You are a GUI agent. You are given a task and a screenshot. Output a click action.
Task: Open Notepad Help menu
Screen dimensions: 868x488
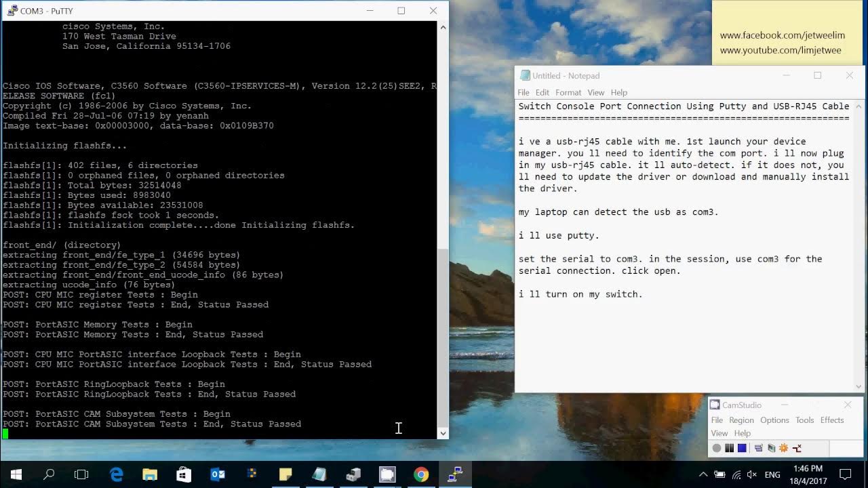(x=619, y=92)
